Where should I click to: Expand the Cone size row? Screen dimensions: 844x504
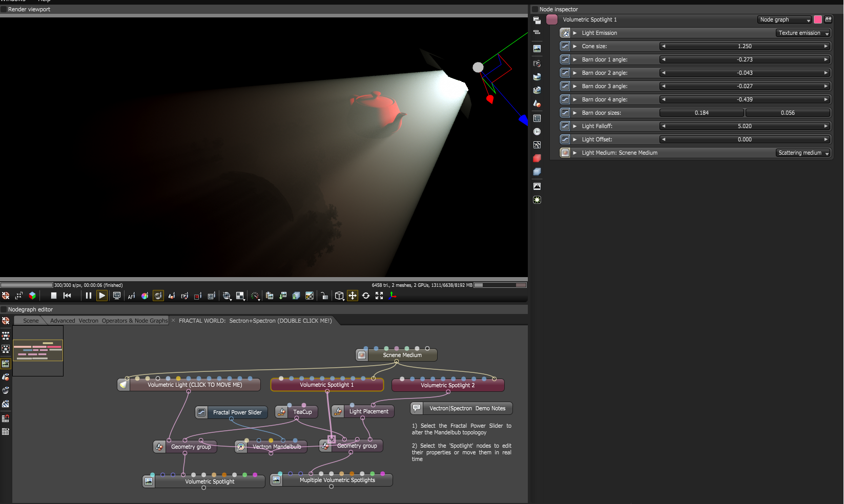575,46
